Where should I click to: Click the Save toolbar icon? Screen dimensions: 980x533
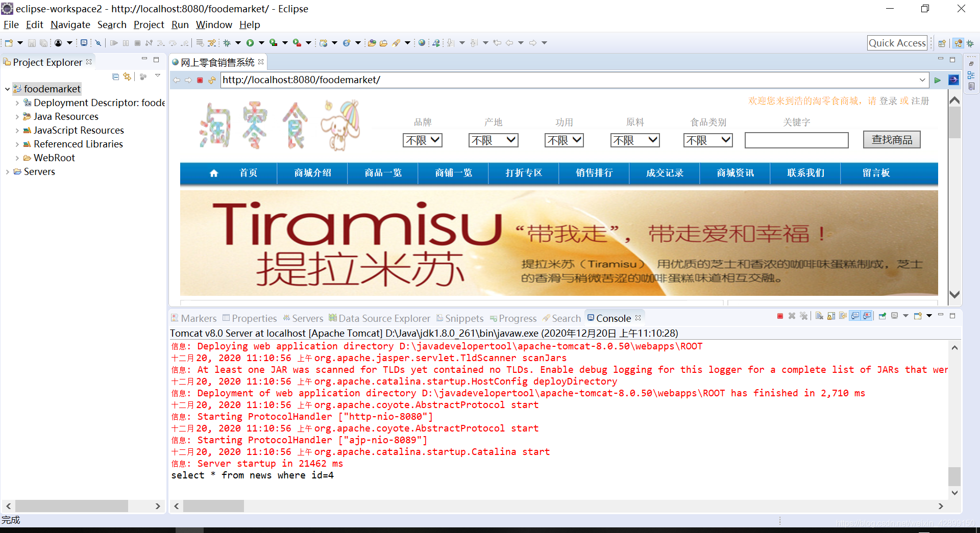click(32, 43)
